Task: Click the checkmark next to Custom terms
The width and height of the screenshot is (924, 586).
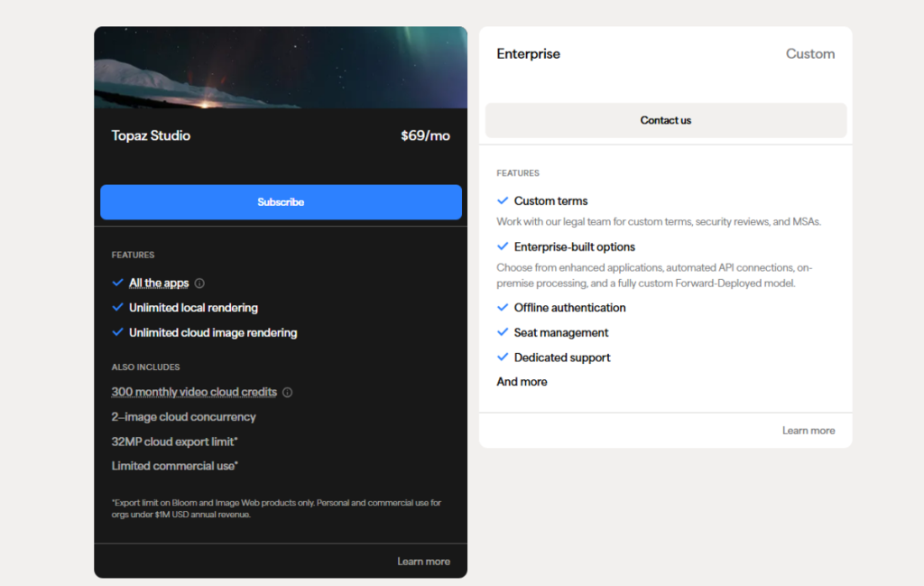Action: click(x=503, y=200)
